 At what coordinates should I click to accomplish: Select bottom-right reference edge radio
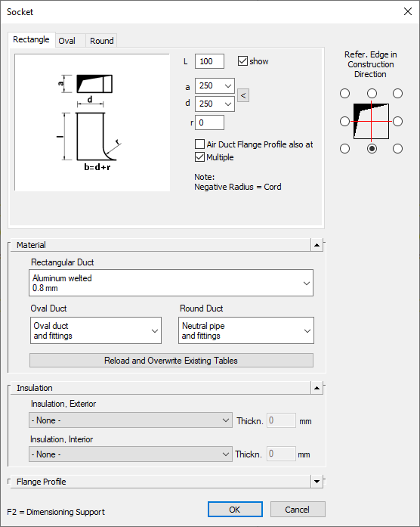398,148
